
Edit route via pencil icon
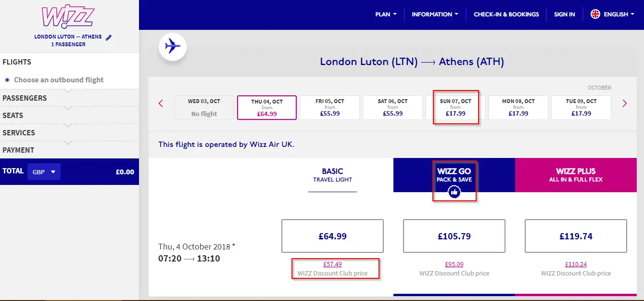(x=109, y=37)
